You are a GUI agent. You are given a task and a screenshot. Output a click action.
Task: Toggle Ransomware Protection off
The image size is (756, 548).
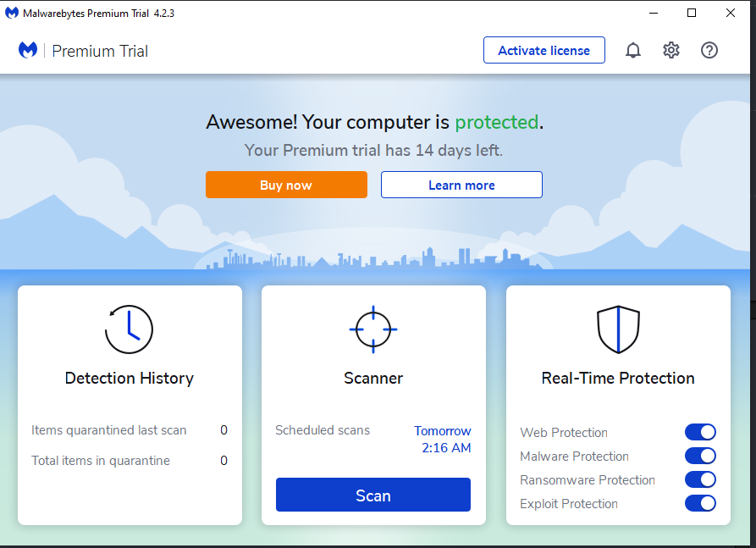coord(700,479)
